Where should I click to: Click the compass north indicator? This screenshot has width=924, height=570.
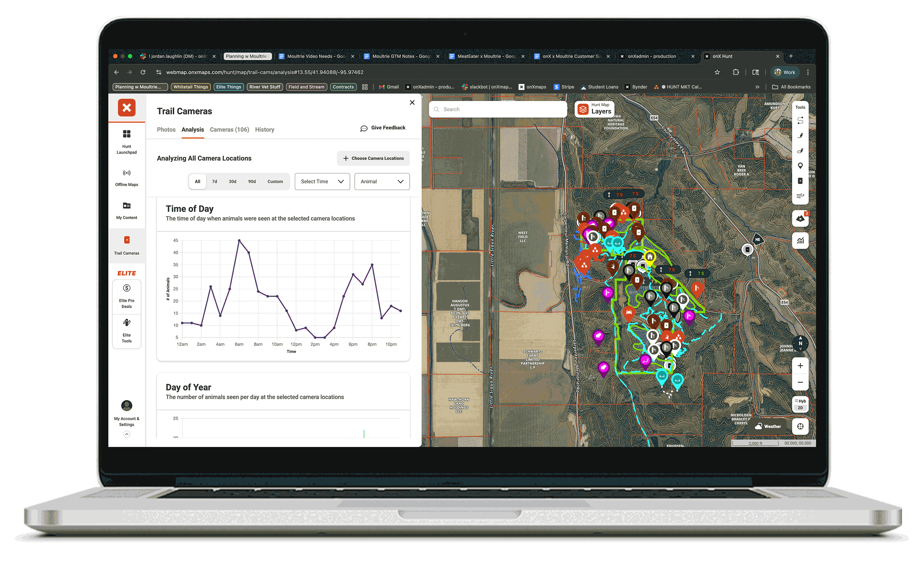point(800,343)
